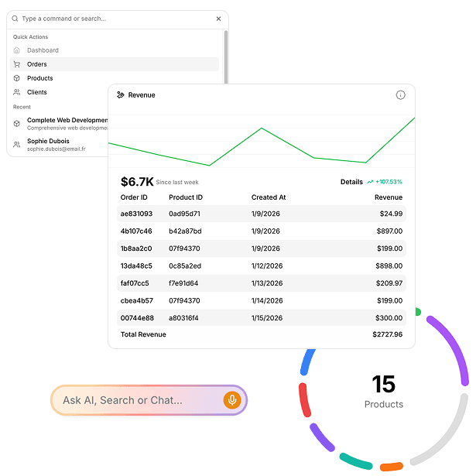Click the Created At column header
This screenshot has height=476, width=476.
click(269, 197)
